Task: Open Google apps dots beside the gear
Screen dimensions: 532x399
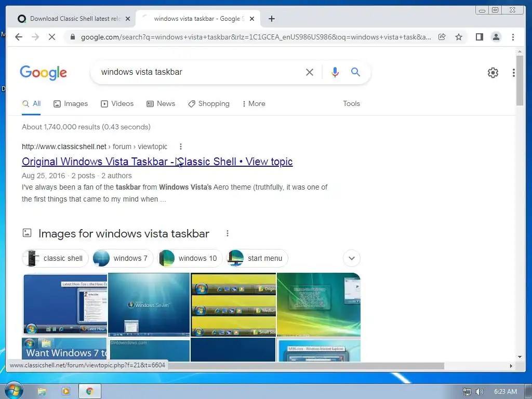Action: point(514,73)
